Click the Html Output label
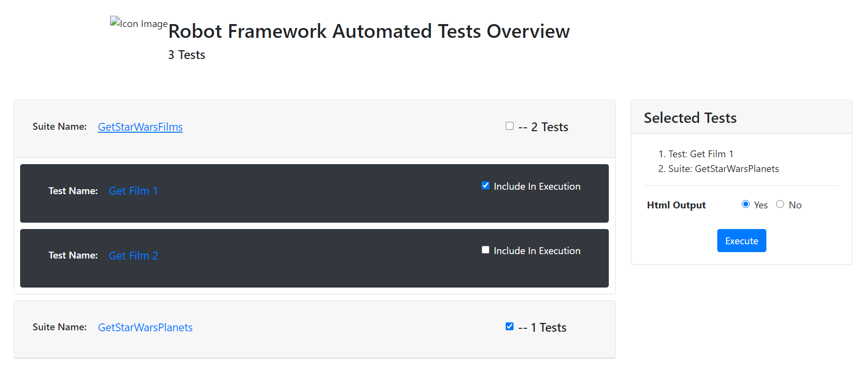This screenshot has height=375, width=868. (676, 205)
